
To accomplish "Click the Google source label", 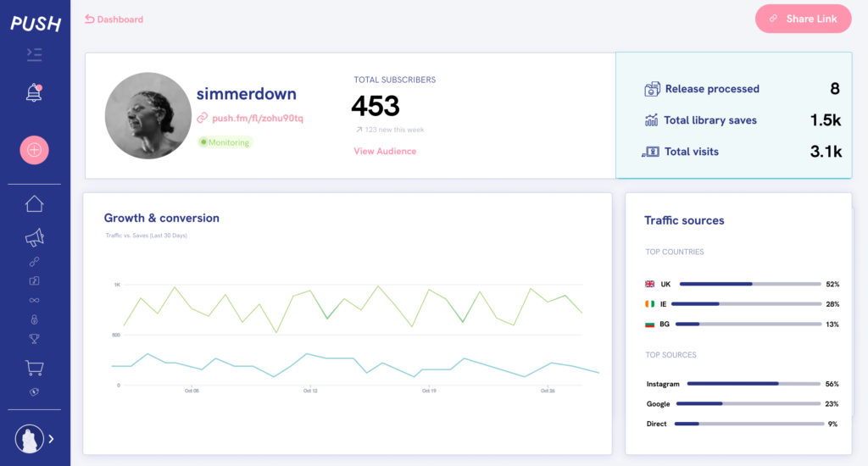I will (658, 404).
